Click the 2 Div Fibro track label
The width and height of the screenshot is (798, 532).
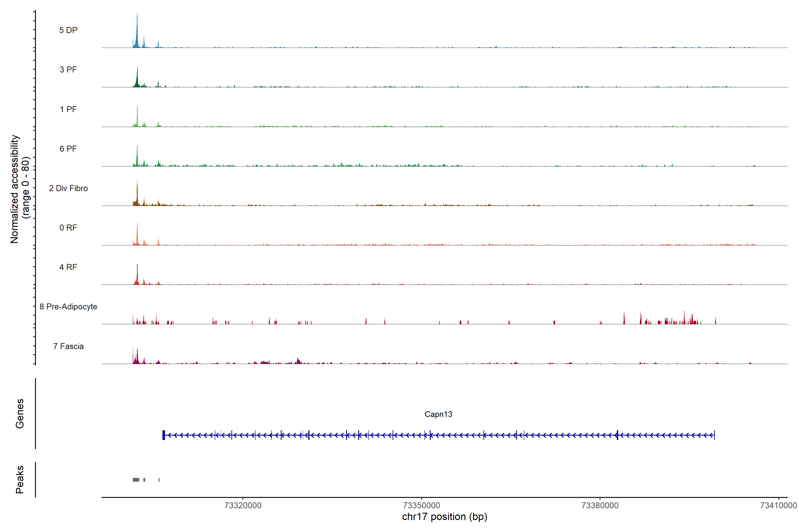pos(68,188)
